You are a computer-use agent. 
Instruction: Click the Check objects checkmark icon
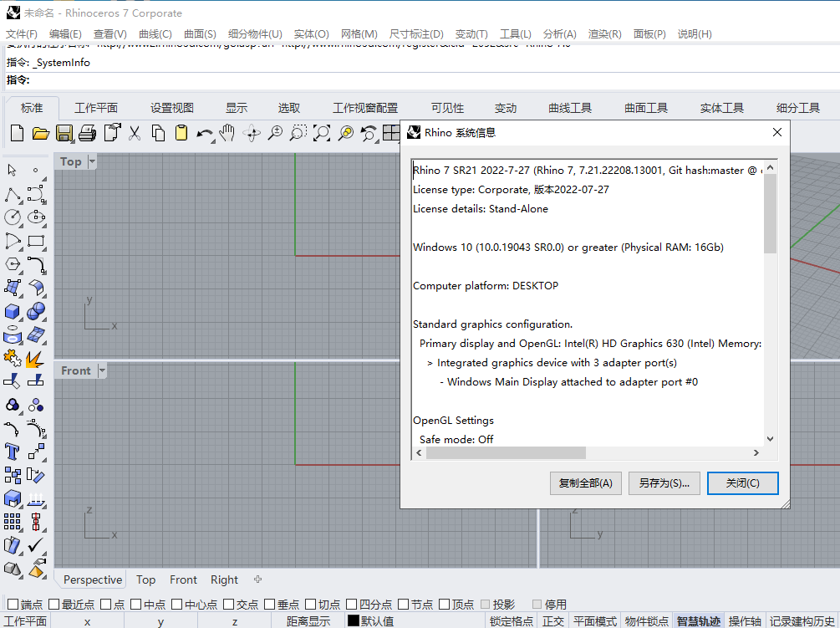pyautogui.click(x=36, y=545)
